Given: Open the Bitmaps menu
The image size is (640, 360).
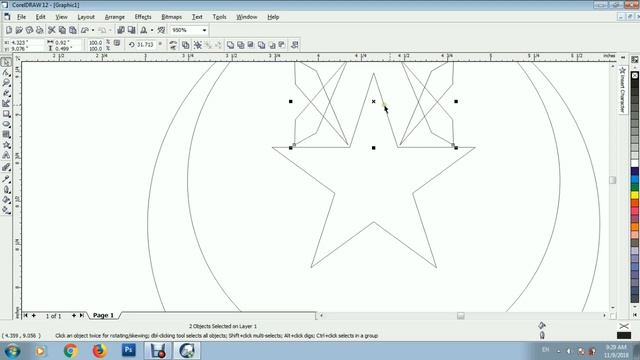Looking at the screenshot, I should click(171, 17).
